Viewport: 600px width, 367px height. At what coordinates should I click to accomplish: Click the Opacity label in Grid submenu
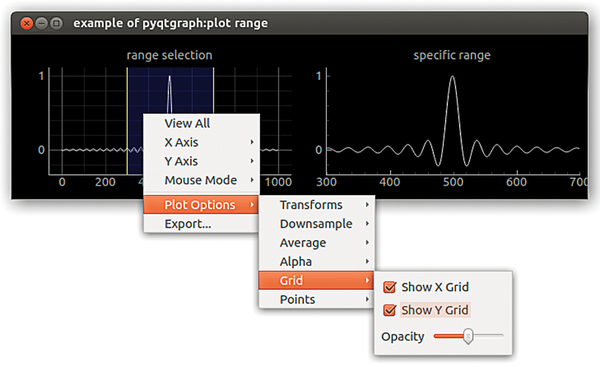point(403,337)
